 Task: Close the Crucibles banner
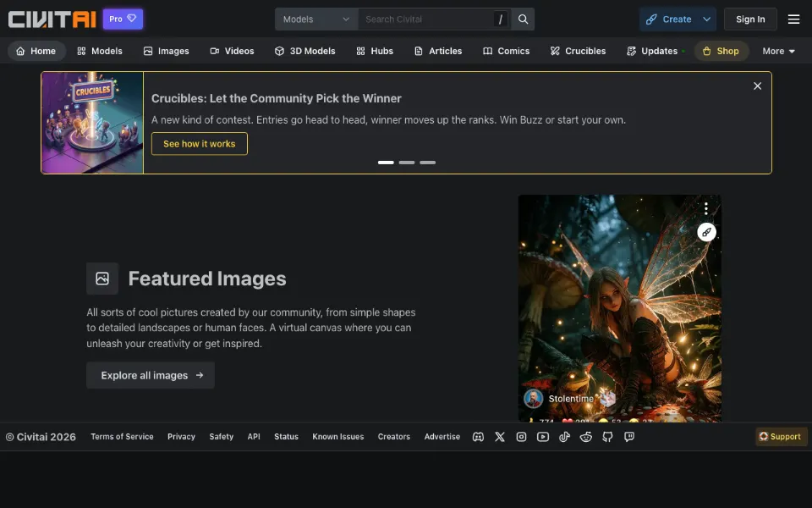point(757,86)
